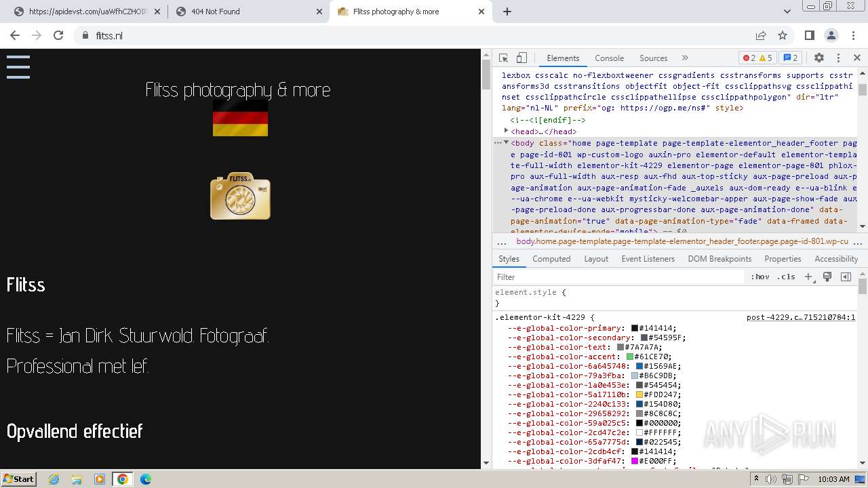
Task: Launch Internet Explorer from the taskbar
Action: coord(54,479)
